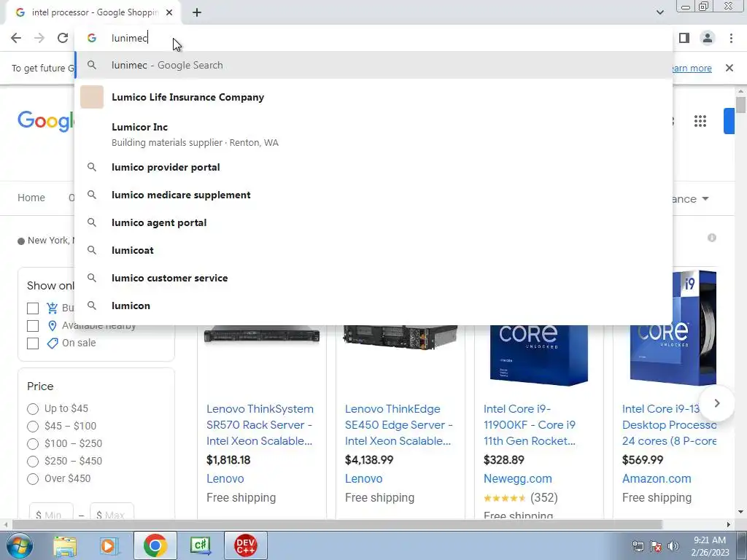Pick the 'lumico customer service' suggestion
This screenshot has width=747, height=560.
tap(373, 278)
